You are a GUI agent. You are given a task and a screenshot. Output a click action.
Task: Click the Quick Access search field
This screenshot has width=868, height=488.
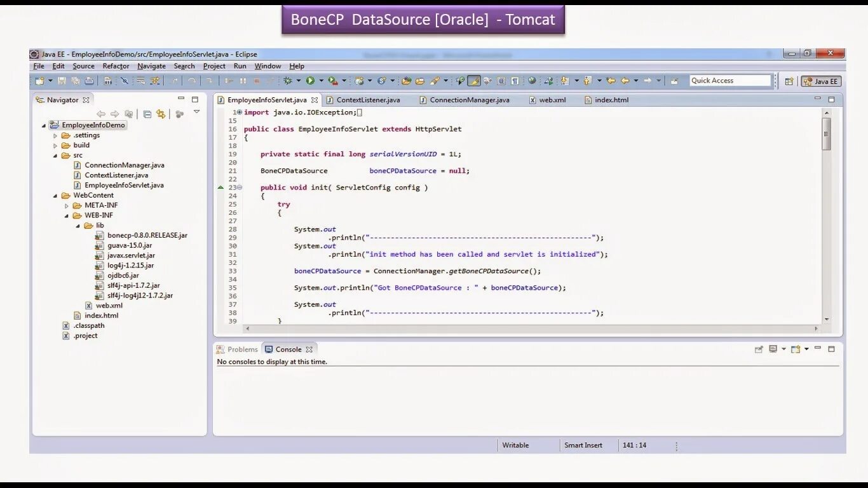point(729,81)
